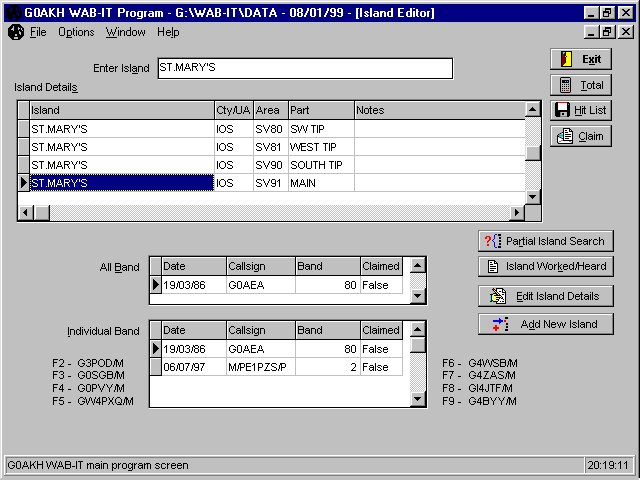Screen dimensions: 640x480
Task: Click the F8 - GI4JTF/M shortcut label
Action: (478, 388)
